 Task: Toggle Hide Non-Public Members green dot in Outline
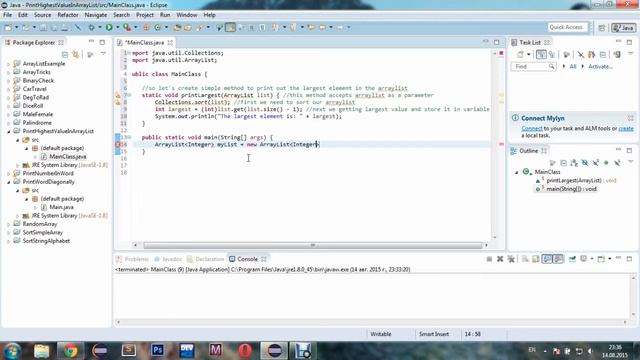click(x=606, y=163)
